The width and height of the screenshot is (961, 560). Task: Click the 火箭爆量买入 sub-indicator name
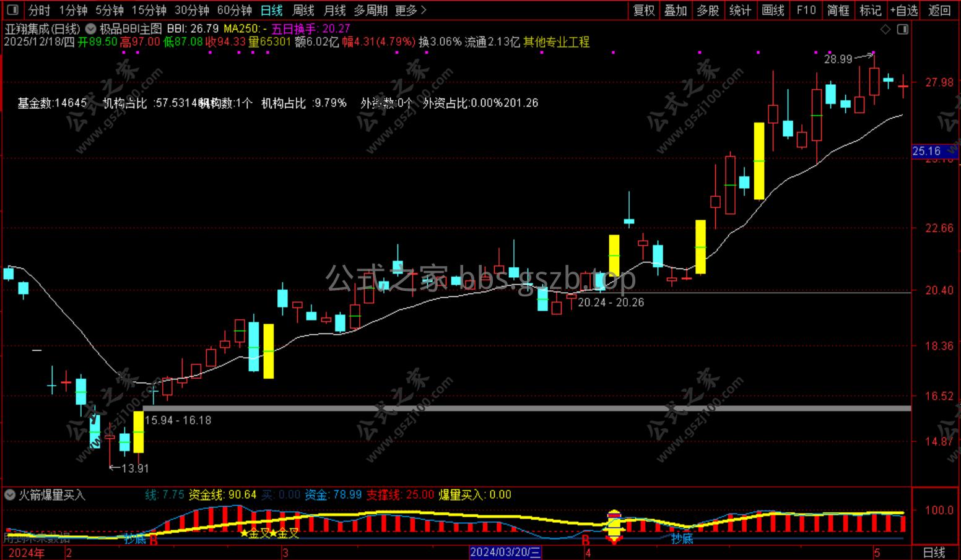click(52, 495)
